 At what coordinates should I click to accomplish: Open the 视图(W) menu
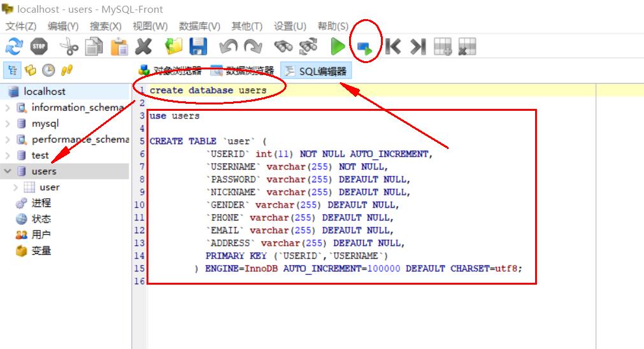pos(150,26)
